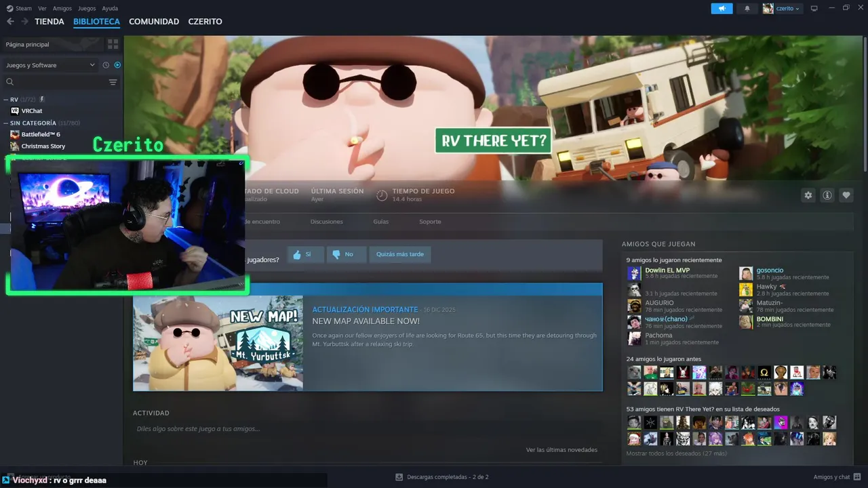Click the RV THERE YET? logo
Screen dimensions: 868x488
[493, 140]
